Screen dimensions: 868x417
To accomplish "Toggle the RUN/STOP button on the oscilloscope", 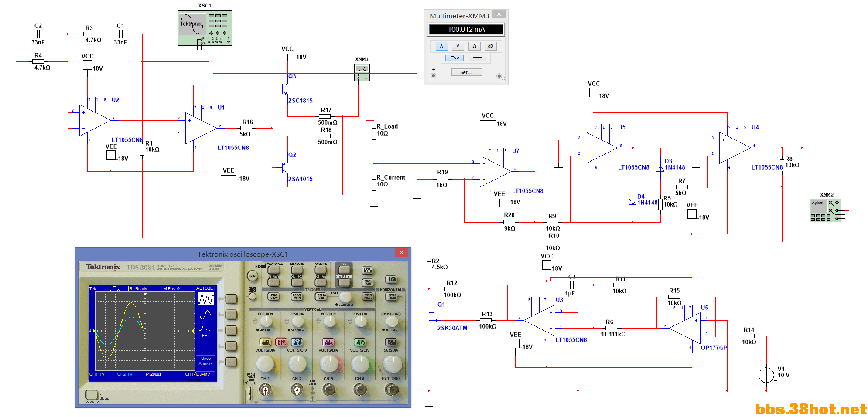I will click(391, 279).
